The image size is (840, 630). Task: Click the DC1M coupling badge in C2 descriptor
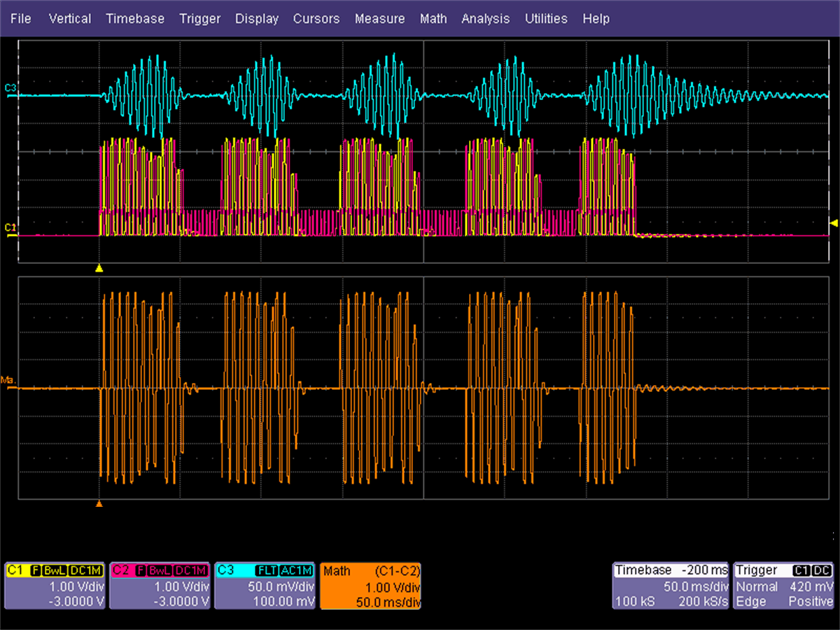(x=192, y=570)
